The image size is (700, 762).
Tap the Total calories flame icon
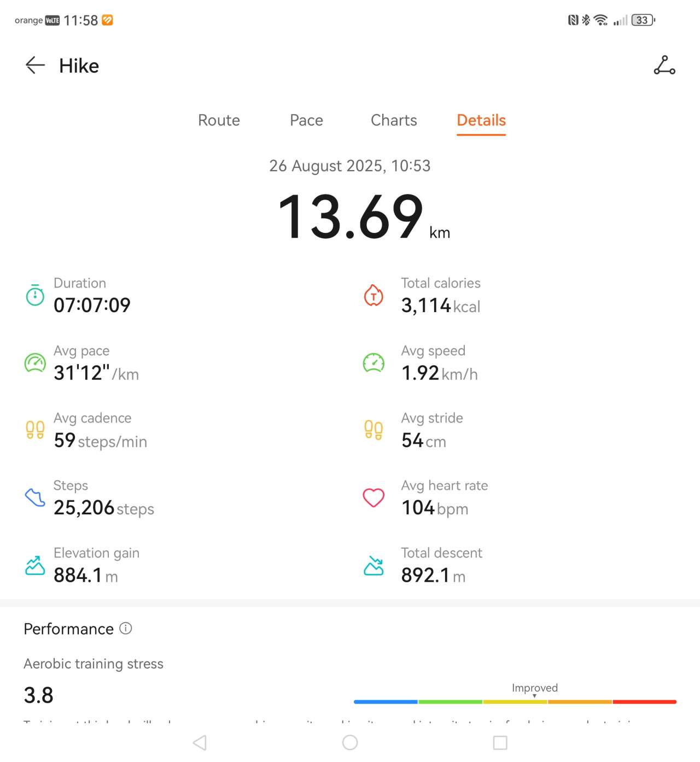coord(374,296)
